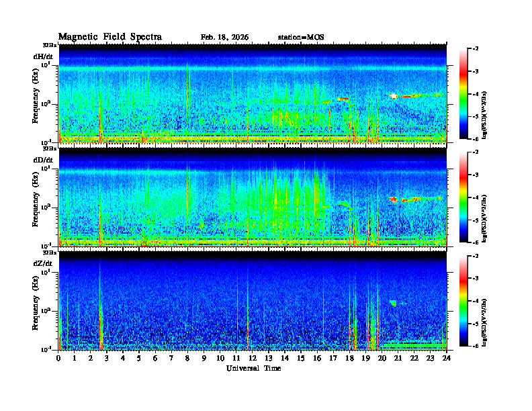The width and height of the screenshot is (532, 411).
Task: Click the red emission near 20.7 UT in dD/dt
Action: click(x=393, y=199)
